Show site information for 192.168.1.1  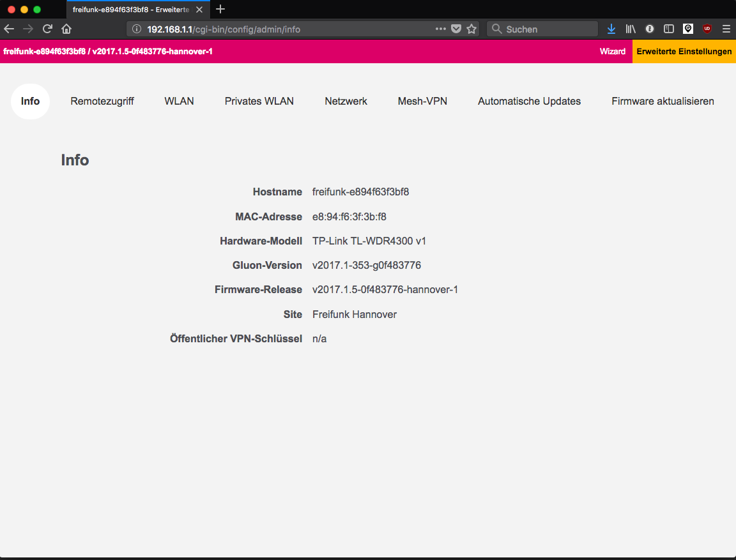tap(136, 29)
